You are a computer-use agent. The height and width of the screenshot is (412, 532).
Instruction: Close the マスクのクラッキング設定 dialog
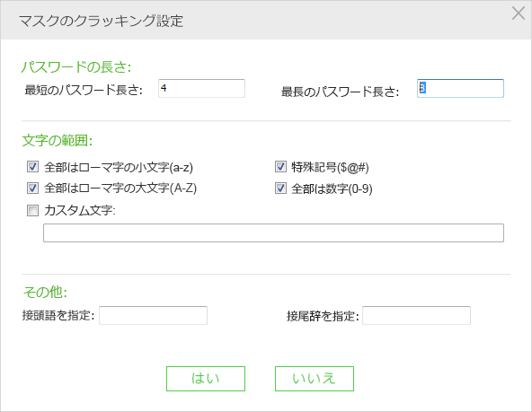(x=519, y=13)
